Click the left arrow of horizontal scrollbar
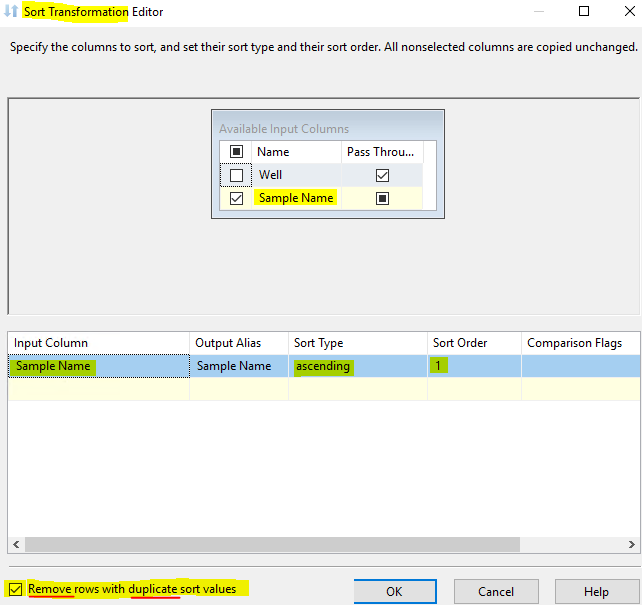 coord(16,544)
